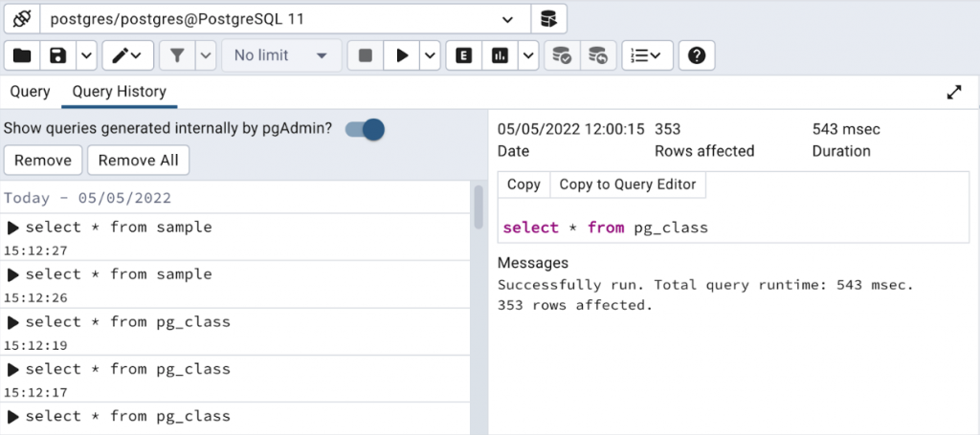This screenshot has height=435, width=980.
Task: Click the history list scrollbar
Action: coord(479,206)
